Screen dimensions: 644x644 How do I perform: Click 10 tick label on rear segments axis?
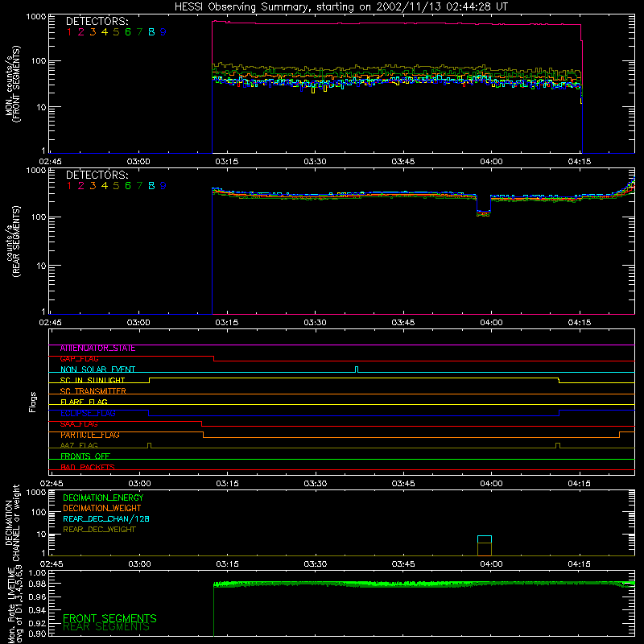point(42,266)
